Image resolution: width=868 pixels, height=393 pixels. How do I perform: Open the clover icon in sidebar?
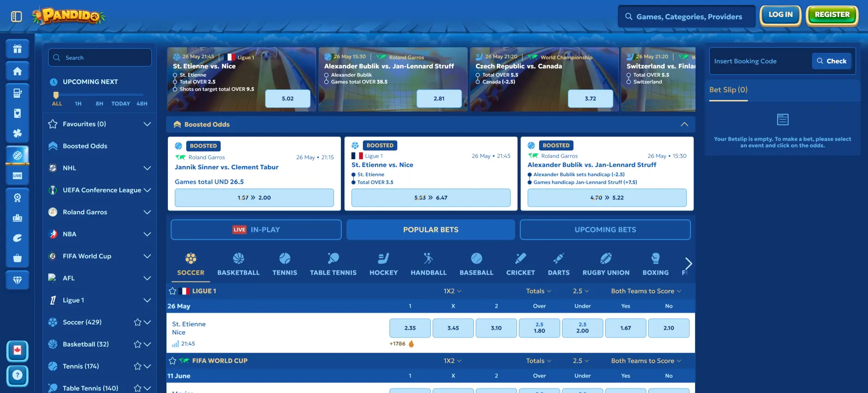(17, 133)
